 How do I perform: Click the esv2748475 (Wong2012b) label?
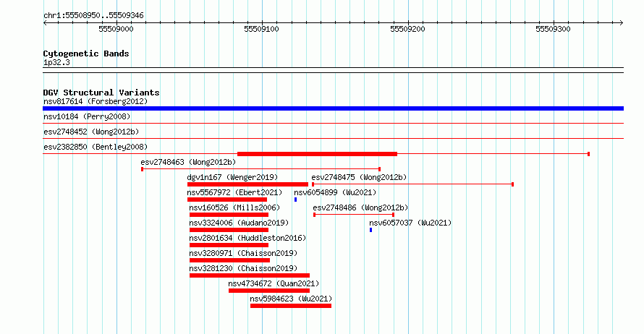click(x=359, y=177)
